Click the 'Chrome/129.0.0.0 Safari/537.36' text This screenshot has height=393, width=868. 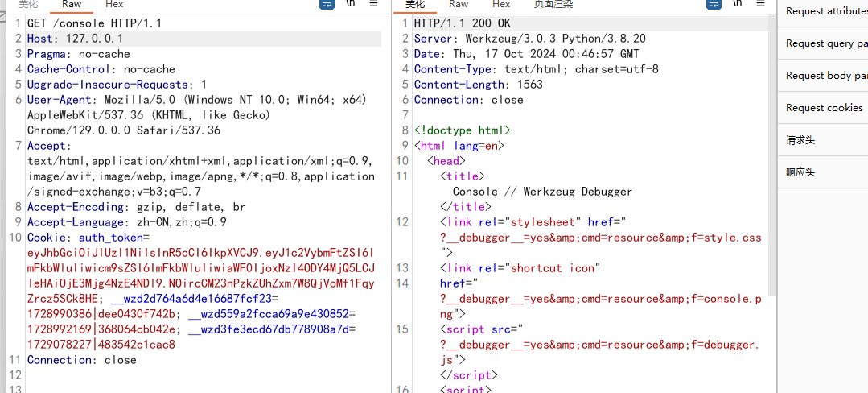124,130
